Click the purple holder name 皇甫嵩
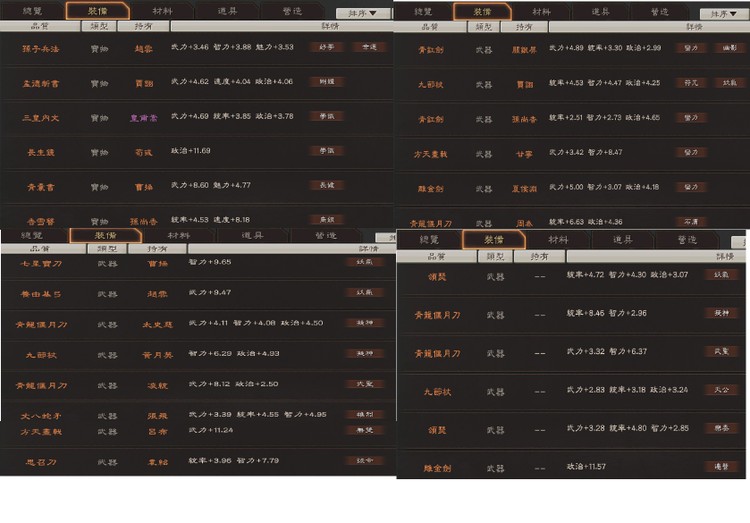The image size is (750, 523). pos(143,118)
